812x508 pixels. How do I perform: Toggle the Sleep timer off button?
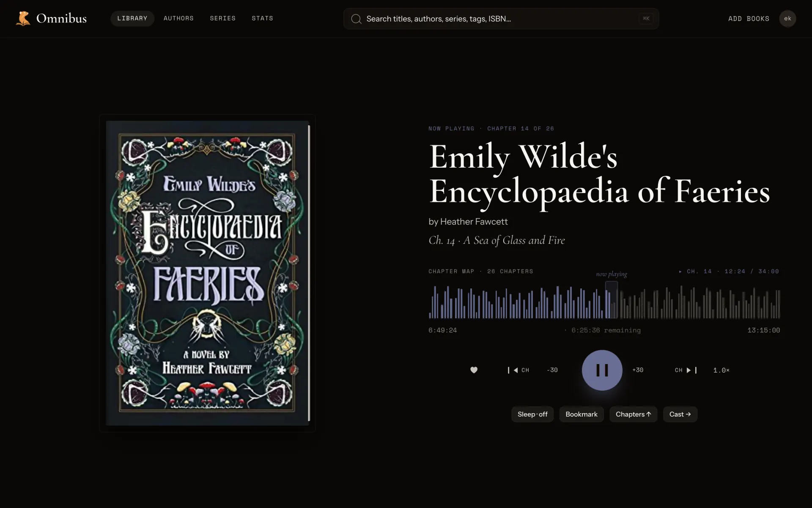(532, 414)
